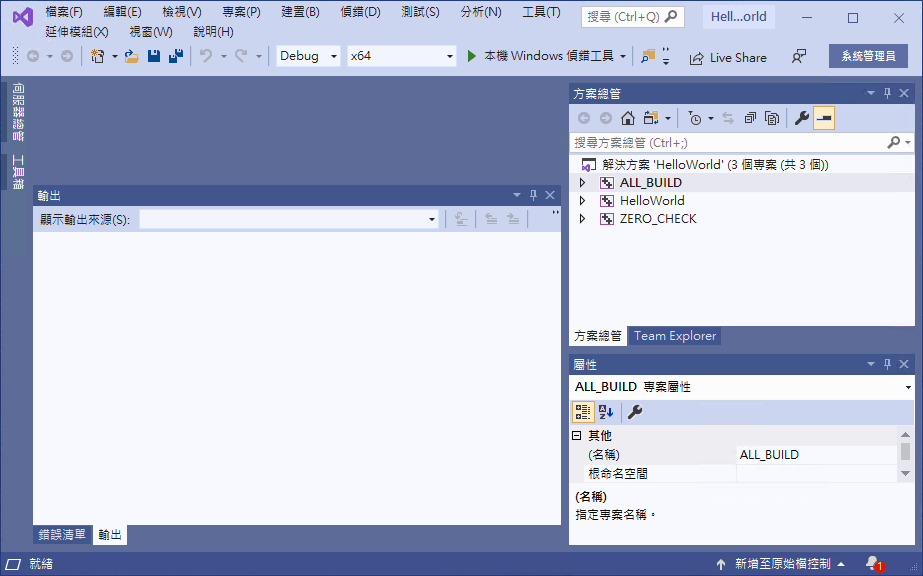Switch to the Team Explorer tab
The width and height of the screenshot is (923, 576).
[x=675, y=336]
